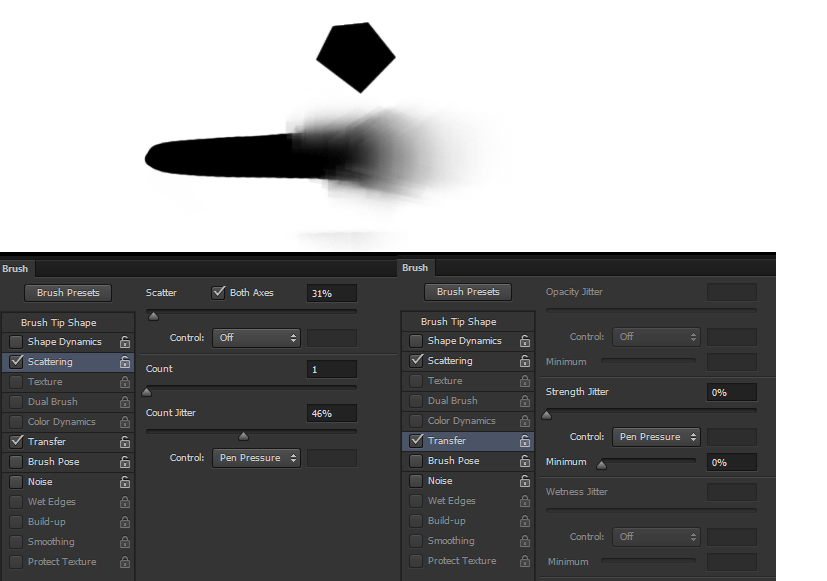Click lock icon beside Transfer in right panel
Image resolution: width=827 pixels, height=581 pixels.
click(525, 441)
